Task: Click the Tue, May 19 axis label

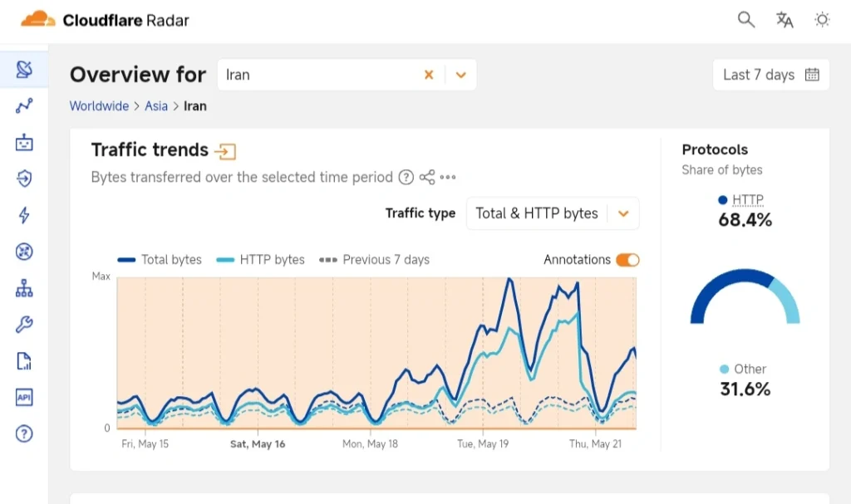Action: 483,443
